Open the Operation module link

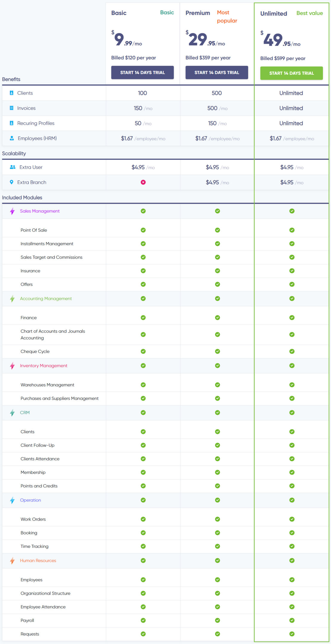tap(30, 500)
